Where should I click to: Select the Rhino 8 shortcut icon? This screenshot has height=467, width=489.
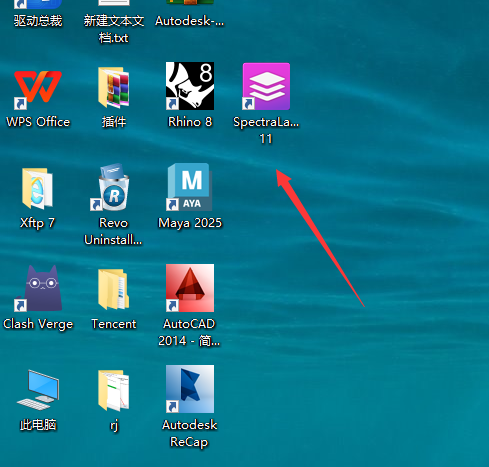pyautogui.click(x=190, y=86)
